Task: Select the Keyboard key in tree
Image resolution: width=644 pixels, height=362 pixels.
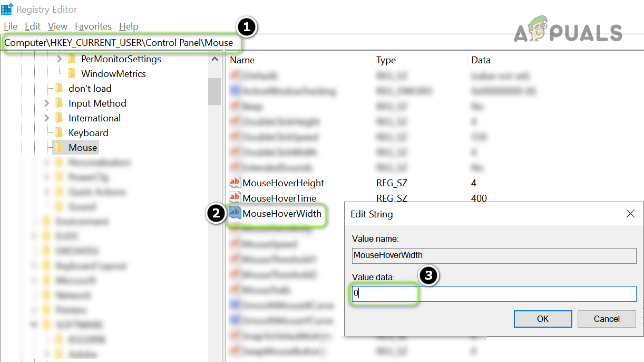Action: click(x=89, y=133)
